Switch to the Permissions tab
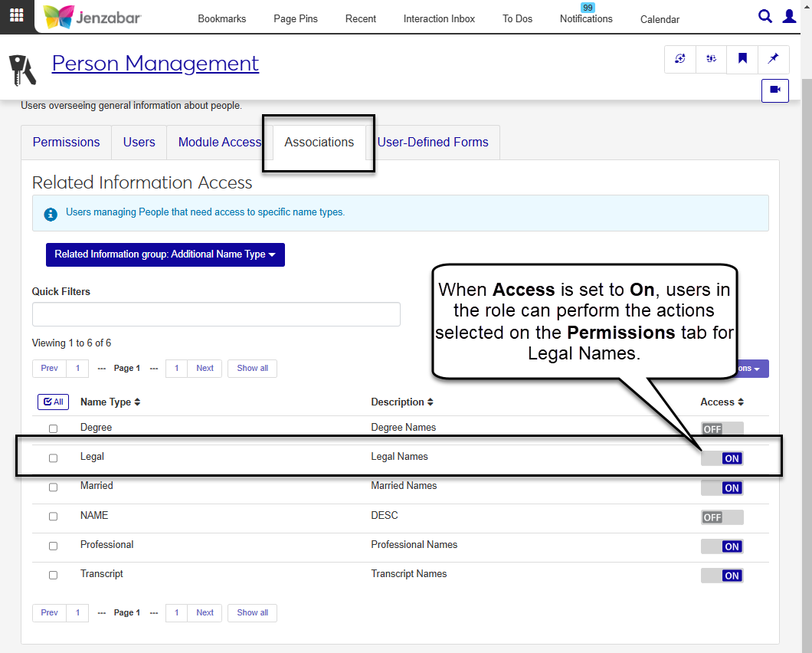Image resolution: width=812 pixels, height=653 pixels. click(x=66, y=143)
